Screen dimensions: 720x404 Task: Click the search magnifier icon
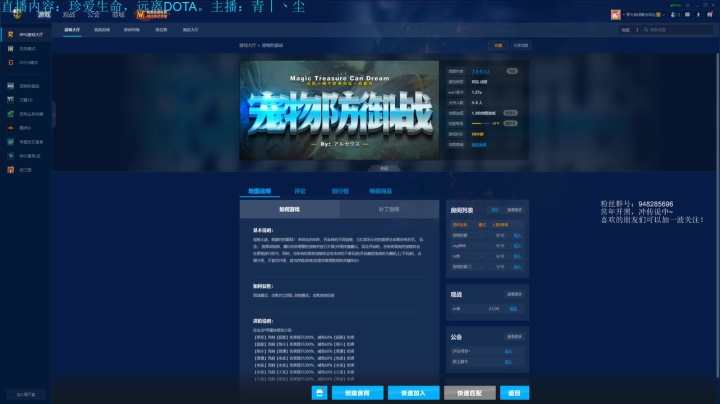[x=646, y=30]
